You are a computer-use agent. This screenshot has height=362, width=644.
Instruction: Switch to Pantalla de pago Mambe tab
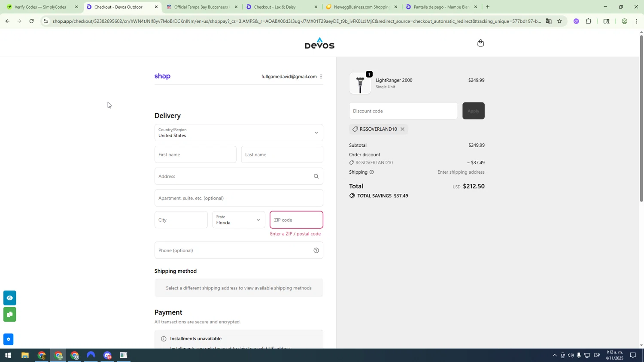pos(440,7)
